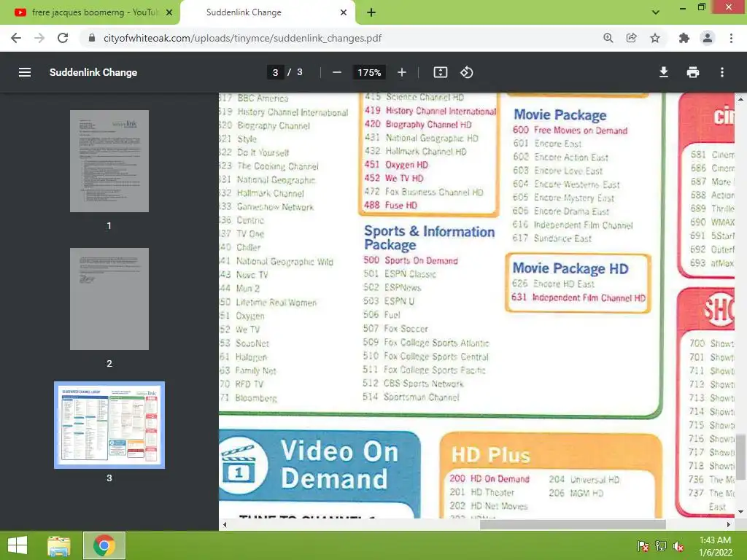This screenshot has width=747, height=560.
Task: Open Chrome zoom magnifier icon in address bar
Action: (608, 38)
